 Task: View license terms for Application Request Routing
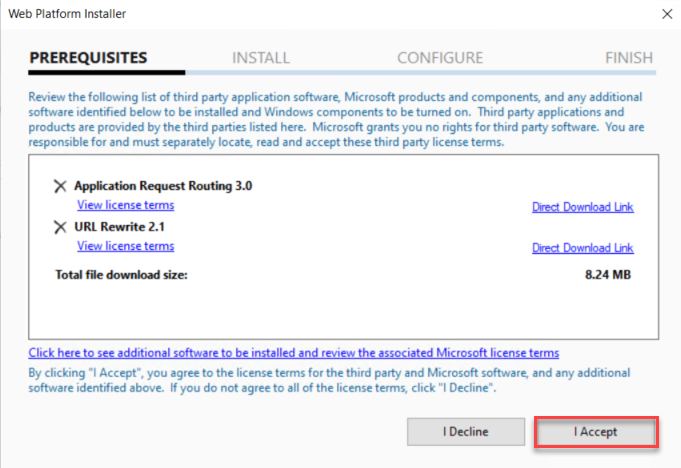125,205
